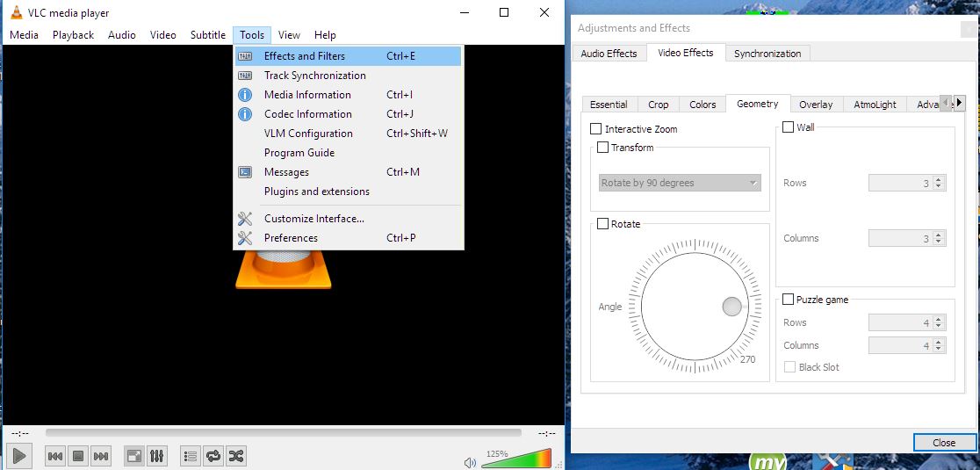Switch to the Audio Effects tab
The width and height of the screenshot is (980, 470).
pyautogui.click(x=609, y=54)
